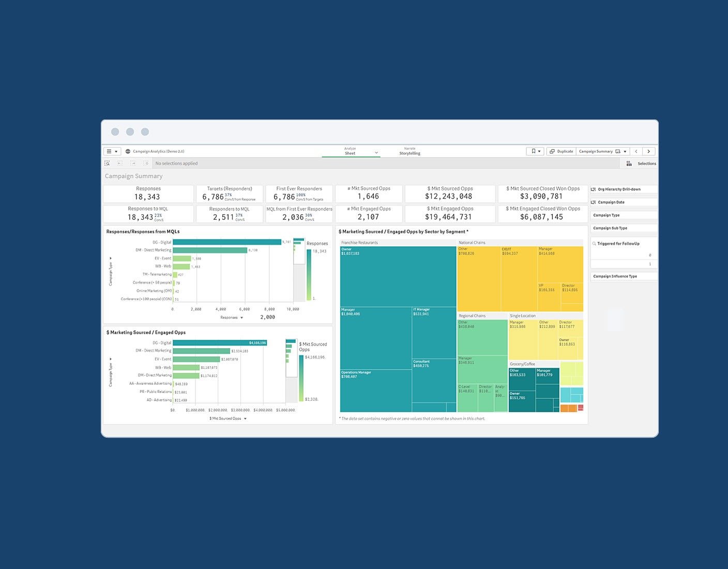Viewport: 728px width, 569px height.
Task: Click the step back selection icon
Action: [120, 163]
